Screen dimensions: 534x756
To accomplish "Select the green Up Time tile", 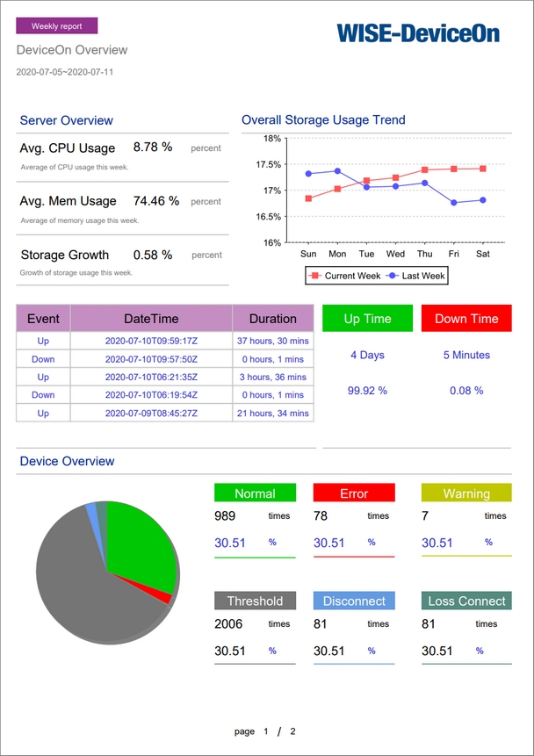I will pos(366,319).
